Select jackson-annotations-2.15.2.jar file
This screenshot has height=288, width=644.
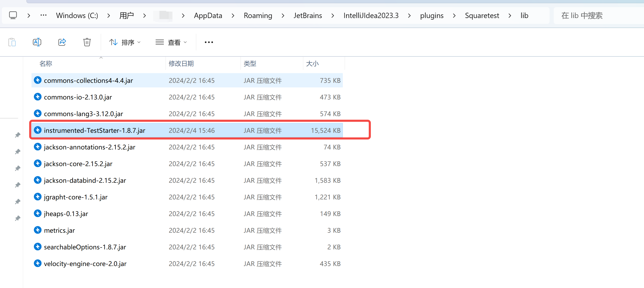(x=187, y=147)
